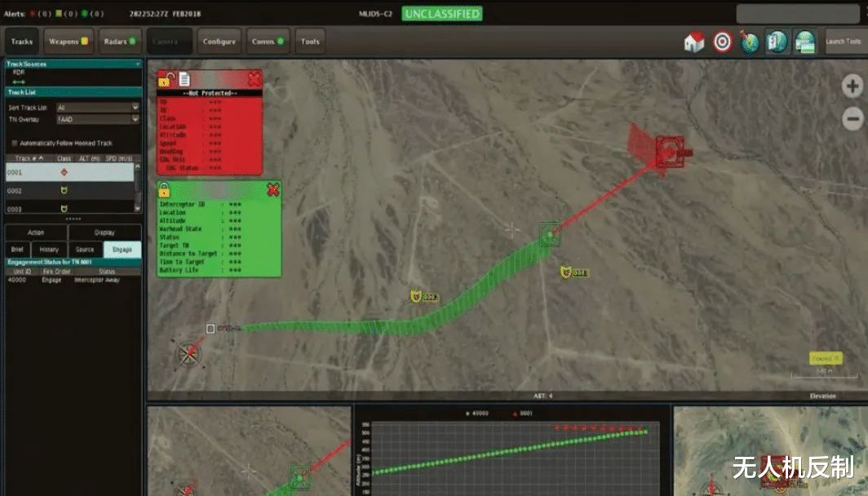This screenshot has width=868, height=496.
Task: Click the Elevation label below the map
Action: (822, 396)
